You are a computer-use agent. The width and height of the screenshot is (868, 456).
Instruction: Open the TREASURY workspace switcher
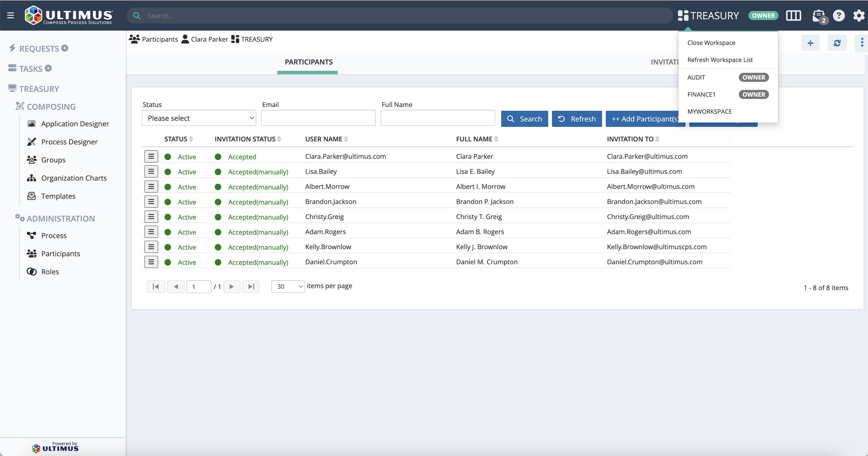tap(708, 16)
